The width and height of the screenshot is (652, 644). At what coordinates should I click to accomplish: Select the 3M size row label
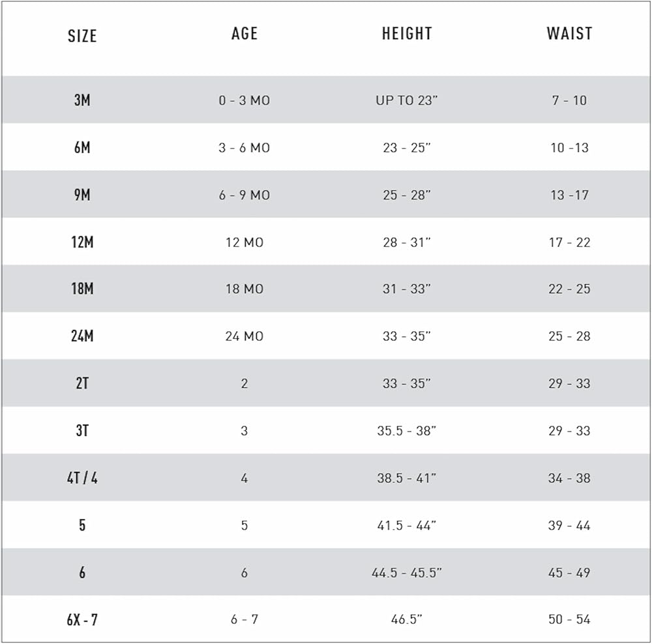click(x=82, y=100)
